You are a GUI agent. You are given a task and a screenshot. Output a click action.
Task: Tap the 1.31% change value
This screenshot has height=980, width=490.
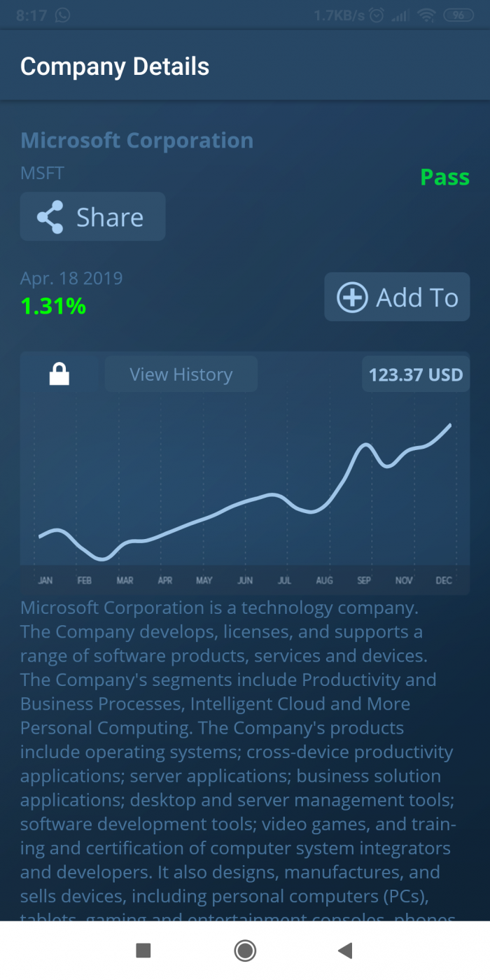tap(53, 306)
